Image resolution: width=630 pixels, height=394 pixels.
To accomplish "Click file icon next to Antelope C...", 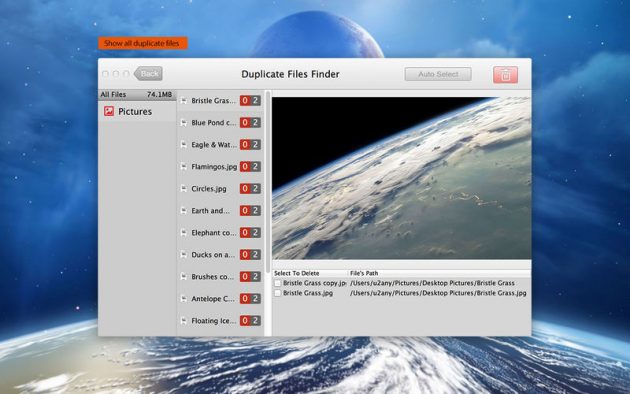I will click(x=184, y=298).
